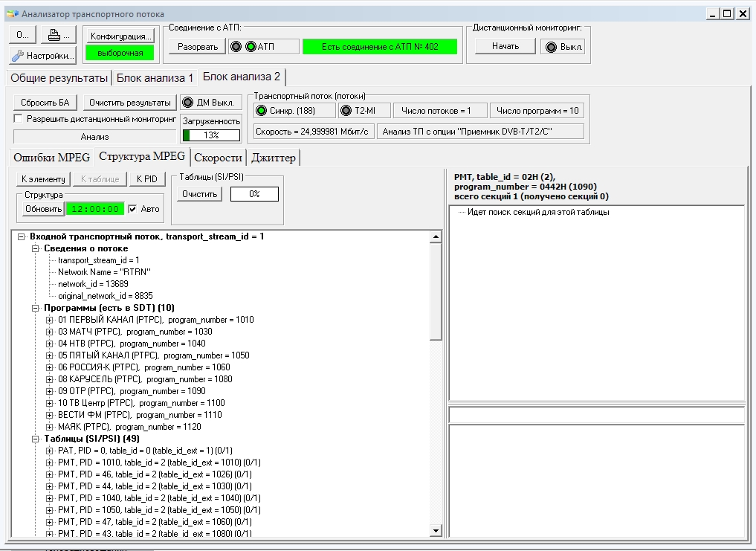The height and width of the screenshot is (551, 756).
Task: Expand PMT, PID = 47 table node
Action: tap(49, 522)
